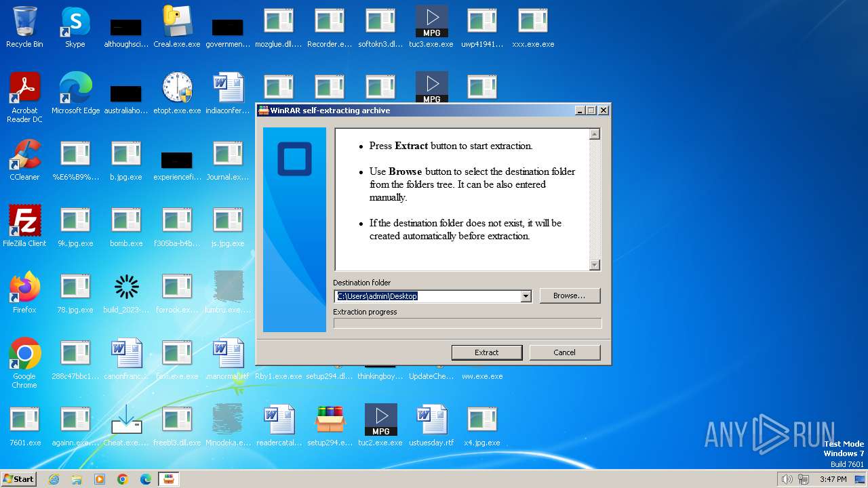868x488 pixels.
Task: Open FileZilla Client shortcut
Action: (24, 226)
